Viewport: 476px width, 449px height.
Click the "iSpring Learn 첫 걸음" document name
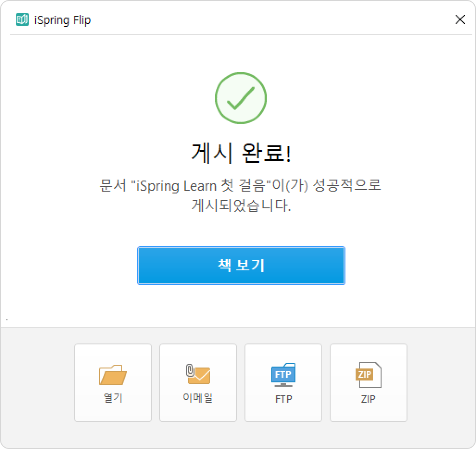(200, 185)
